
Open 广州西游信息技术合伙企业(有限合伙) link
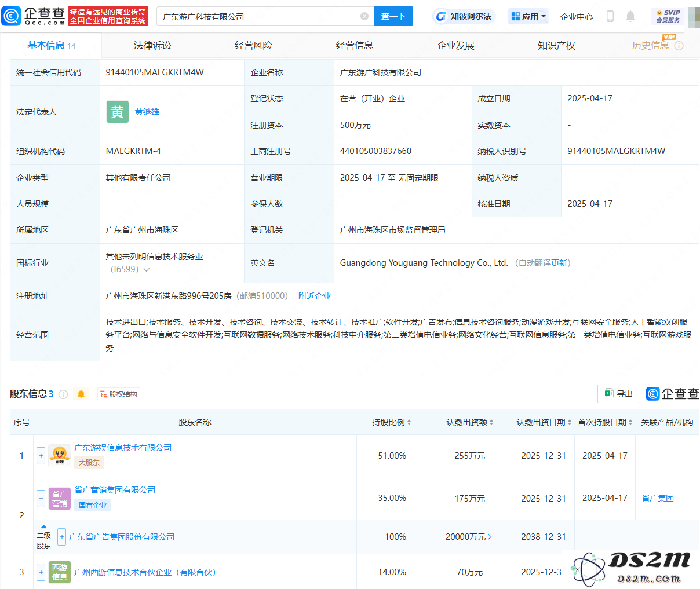(x=145, y=572)
